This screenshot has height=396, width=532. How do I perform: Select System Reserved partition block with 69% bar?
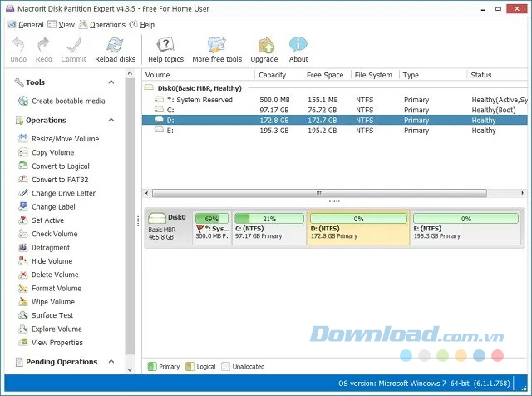click(x=212, y=228)
